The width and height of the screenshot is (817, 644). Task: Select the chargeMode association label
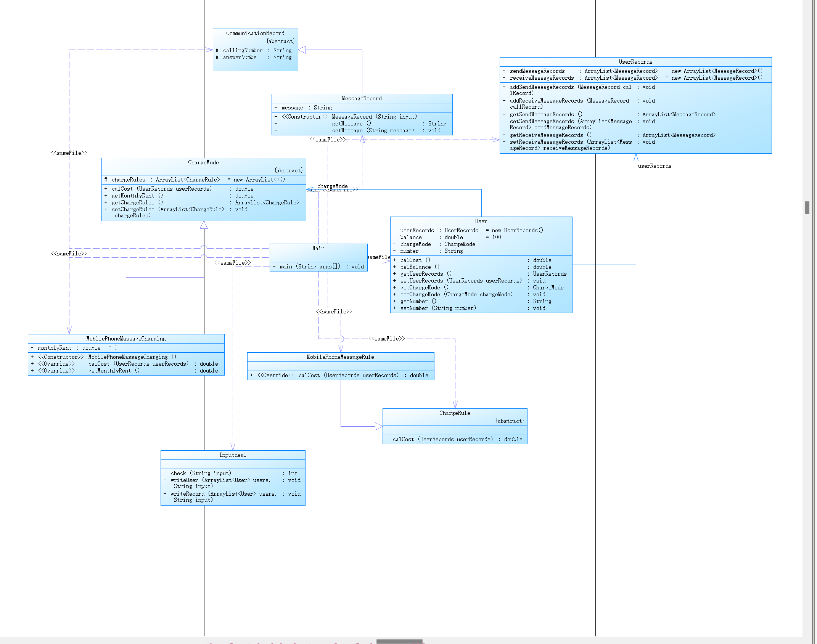tap(332, 186)
